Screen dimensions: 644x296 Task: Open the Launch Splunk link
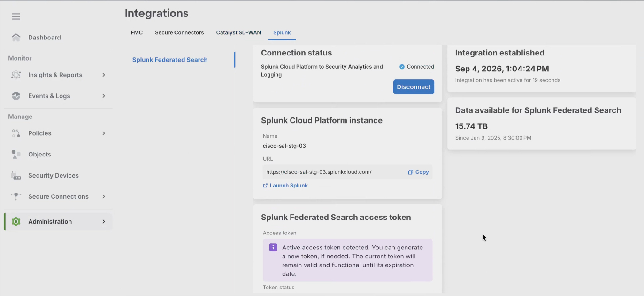(285, 186)
